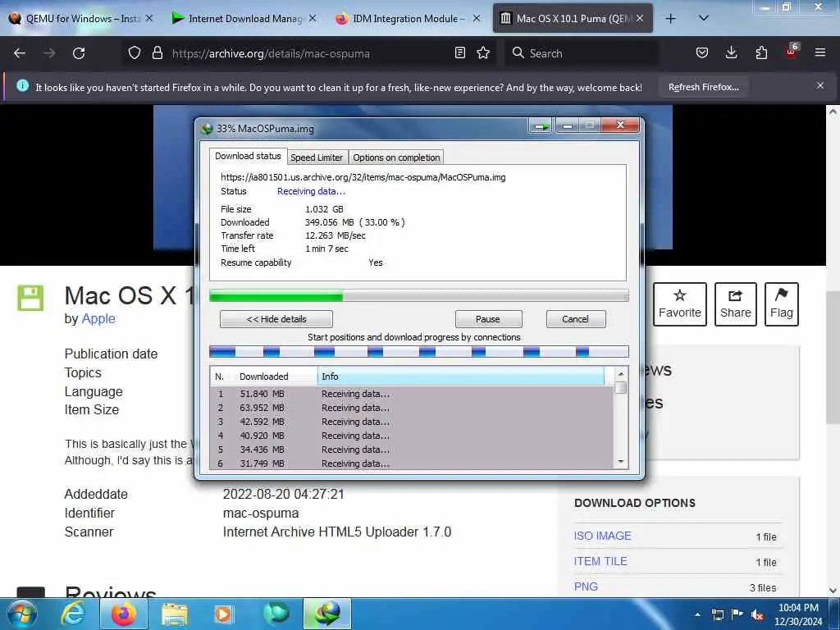Image resolution: width=840 pixels, height=630 pixels.
Task: Dismiss the Refresh Firefox notification bar
Action: [x=819, y=85]
